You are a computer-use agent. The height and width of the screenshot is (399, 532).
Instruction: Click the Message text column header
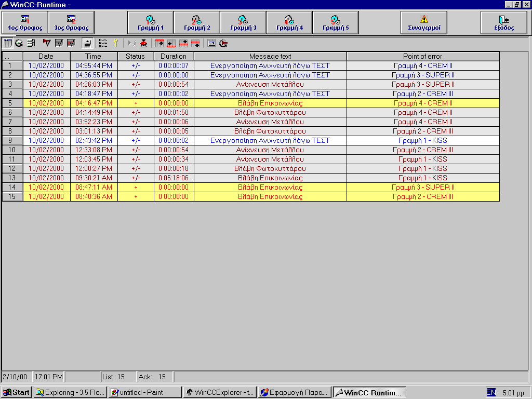pyautogui.click(x=270, y=56)
